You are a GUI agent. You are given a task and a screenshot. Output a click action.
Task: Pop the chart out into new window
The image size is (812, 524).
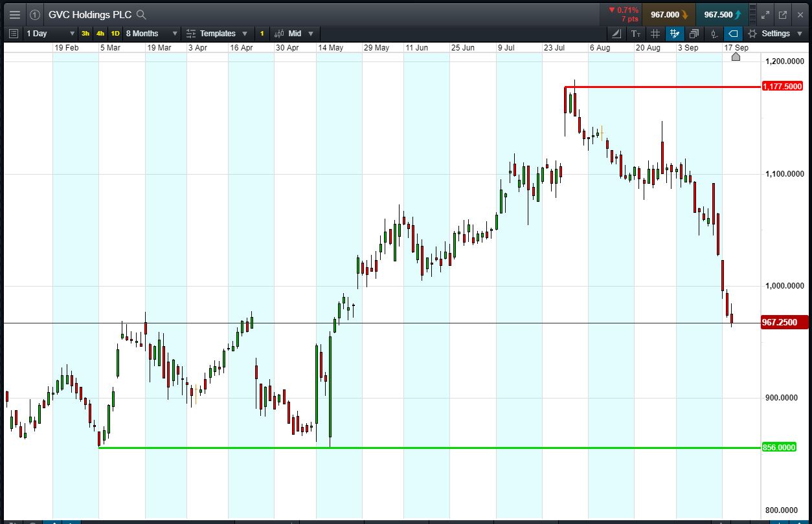pyautogui.click(x=782, y=15)
